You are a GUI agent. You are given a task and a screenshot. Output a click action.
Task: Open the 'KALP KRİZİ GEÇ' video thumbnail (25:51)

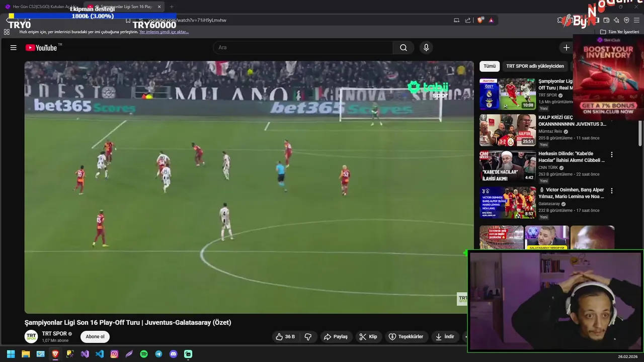[x=508, y=130]
